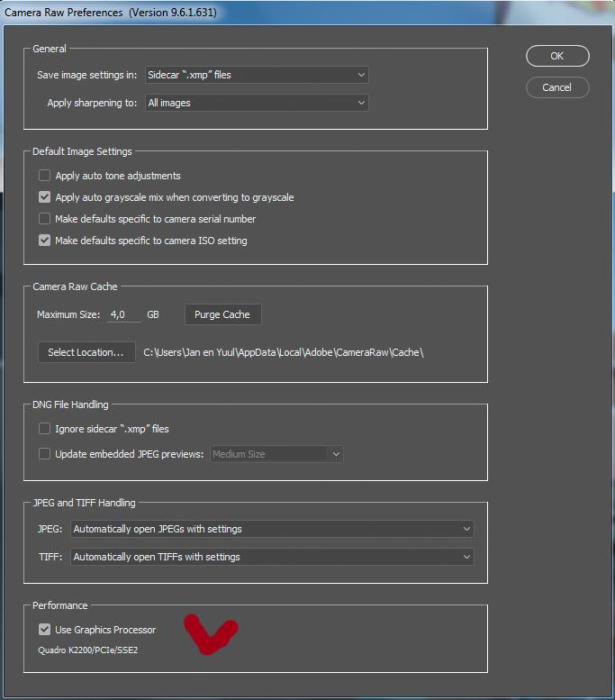Click the GB unit label
615x700 pixels.
(153, 314)
